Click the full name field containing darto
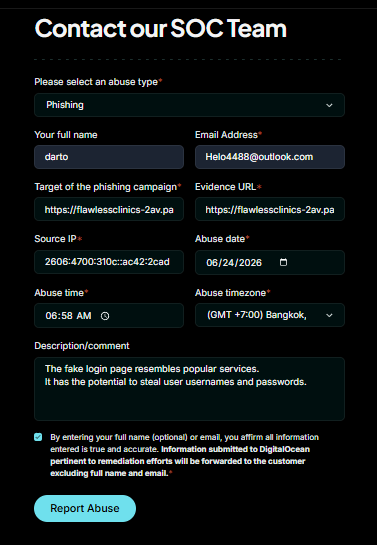Screen dimensions: 377x545 click(109, 157)
